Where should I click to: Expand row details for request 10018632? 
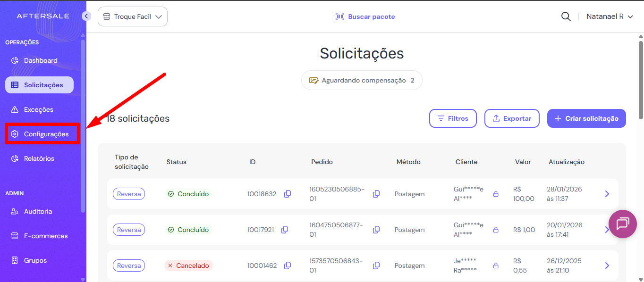pos(607,194)
